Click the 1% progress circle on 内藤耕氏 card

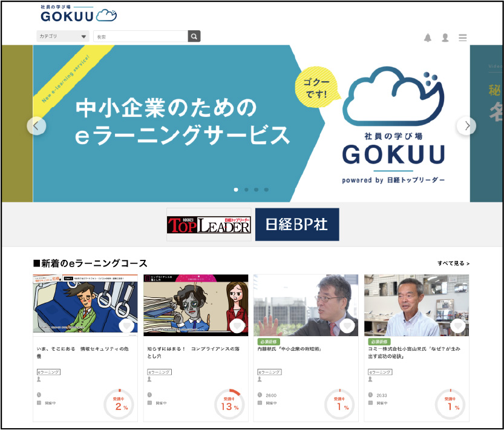click(x=339, y=404)
